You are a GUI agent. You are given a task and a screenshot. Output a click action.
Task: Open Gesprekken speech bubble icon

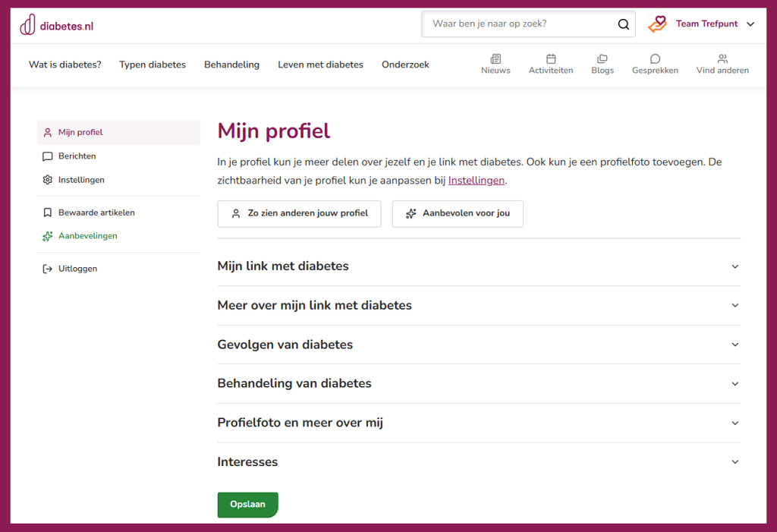tap(655, 58)
